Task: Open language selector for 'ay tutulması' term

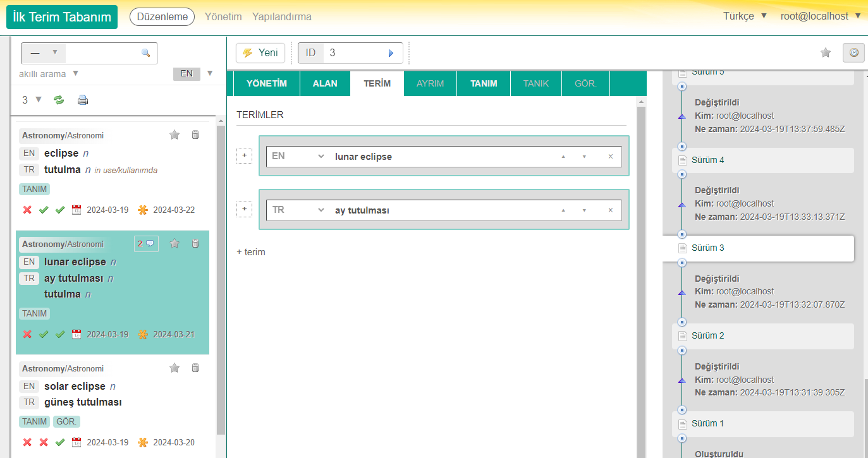Action: pos(298,210)
